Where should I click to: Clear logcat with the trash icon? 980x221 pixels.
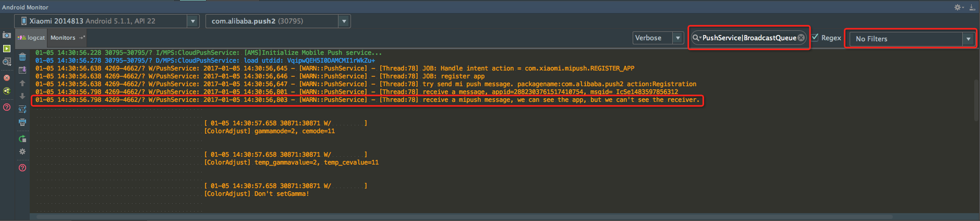click(x=22, y=57)
